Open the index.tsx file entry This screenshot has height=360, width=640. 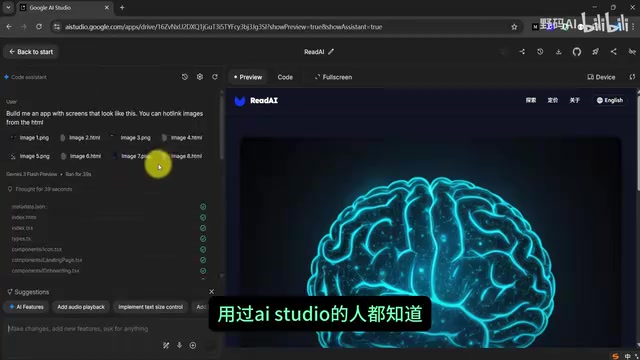tap(22, 228)
